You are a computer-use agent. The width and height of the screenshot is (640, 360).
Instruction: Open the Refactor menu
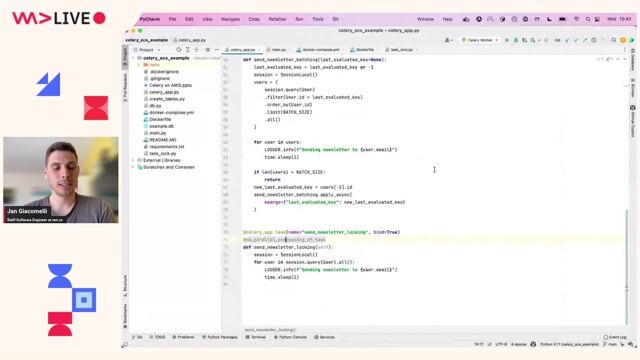click(277, 19)
